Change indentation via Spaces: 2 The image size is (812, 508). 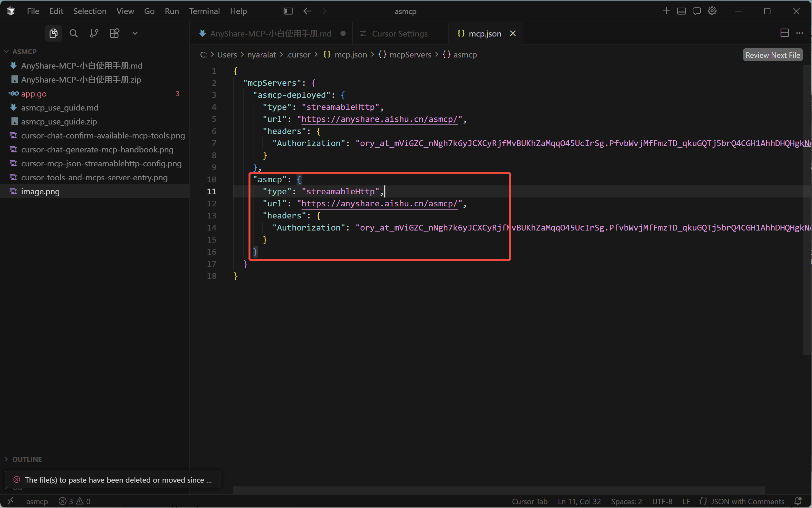click(626, 501)
